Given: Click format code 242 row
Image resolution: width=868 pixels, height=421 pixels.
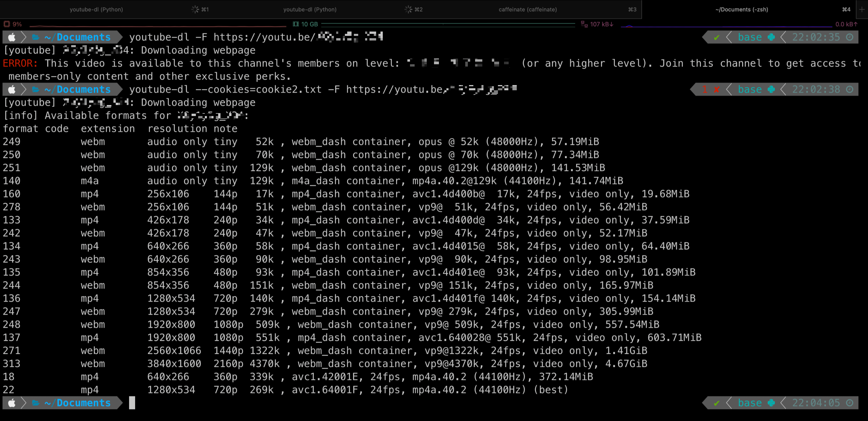Looking at the screenshot, I should click(x=325, y=233).
